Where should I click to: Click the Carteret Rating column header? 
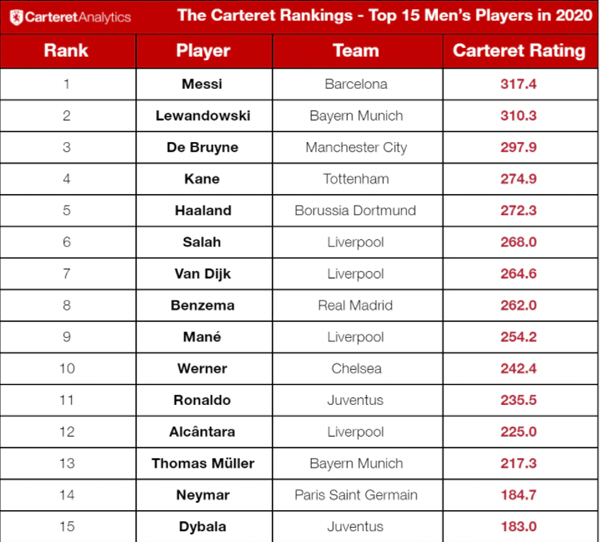pyautogui.click(x=518, y=51)
